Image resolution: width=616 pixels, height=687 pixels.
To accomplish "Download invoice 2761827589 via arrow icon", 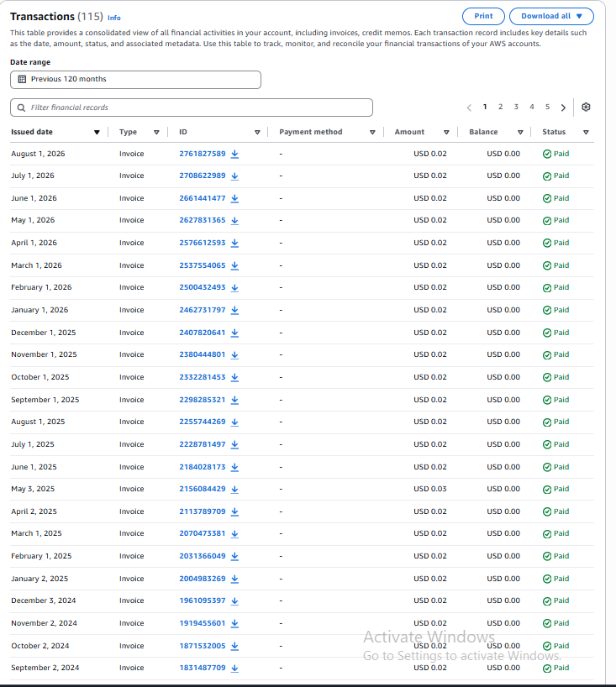I will [x=235, y=154].
